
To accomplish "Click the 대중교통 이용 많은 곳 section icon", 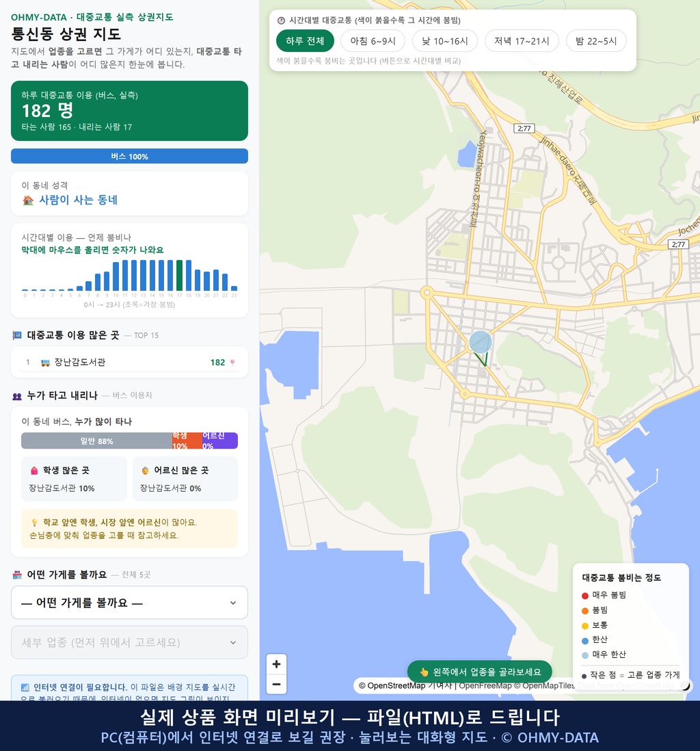I will [x=17, y=335].
